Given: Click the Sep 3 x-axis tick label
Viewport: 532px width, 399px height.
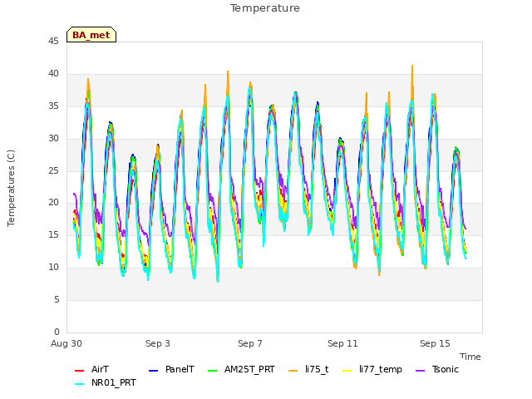Looking at the screenshot, I should (x=158, y=343).
